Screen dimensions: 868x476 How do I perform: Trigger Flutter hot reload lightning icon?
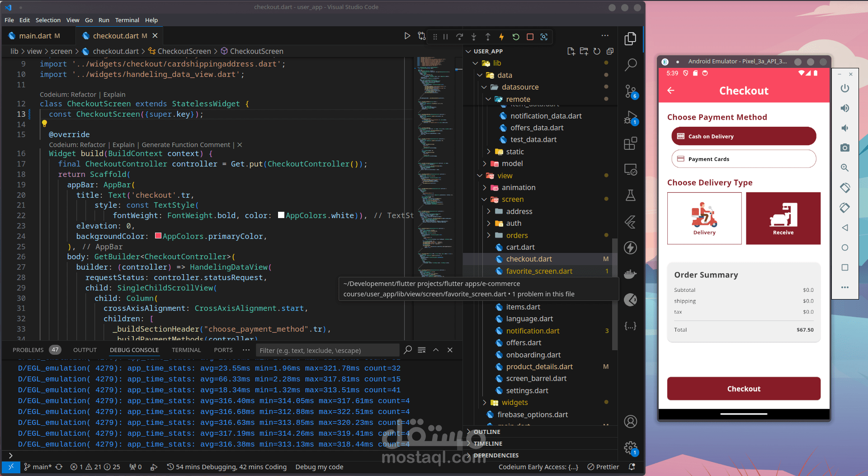point(501,37)
